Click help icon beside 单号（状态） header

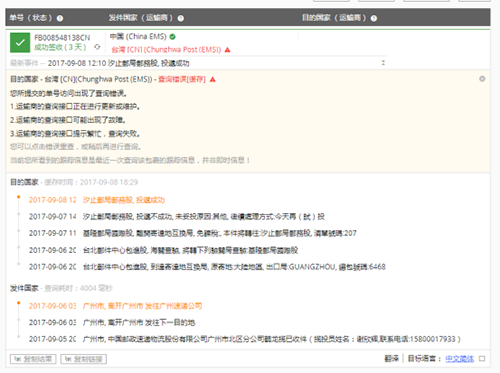(60, 18)
